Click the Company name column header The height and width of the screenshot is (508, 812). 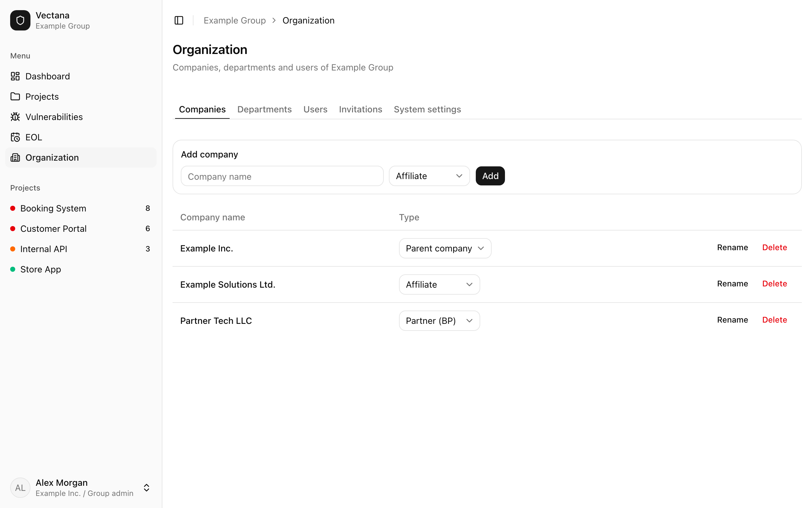click(213, 217)
